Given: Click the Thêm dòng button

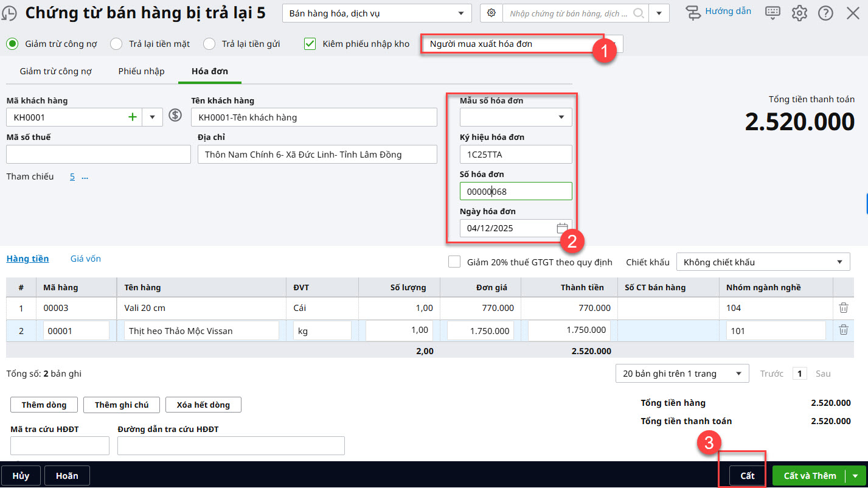Looking at the screenshot, I should click(x=44, y=405).
